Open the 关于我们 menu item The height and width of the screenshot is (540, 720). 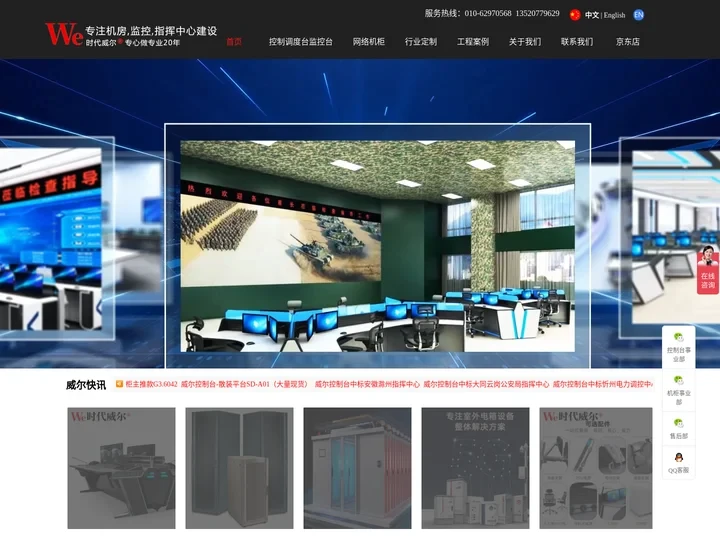coord(525,42)
